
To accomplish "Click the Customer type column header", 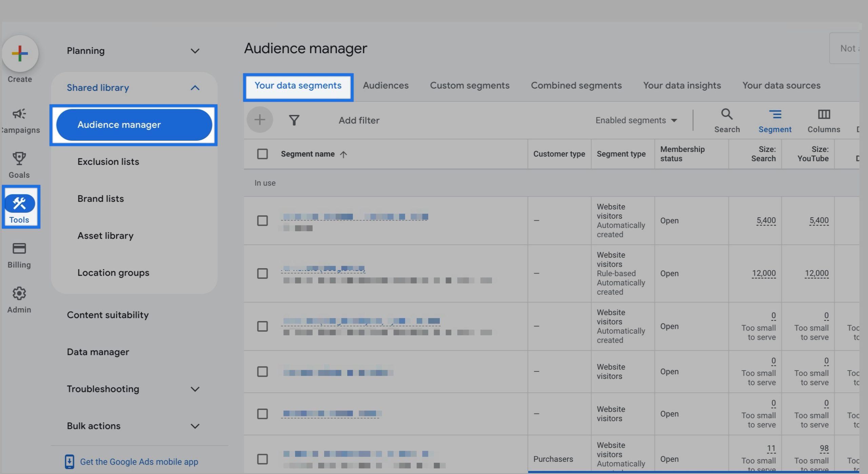I will point(559,154).
